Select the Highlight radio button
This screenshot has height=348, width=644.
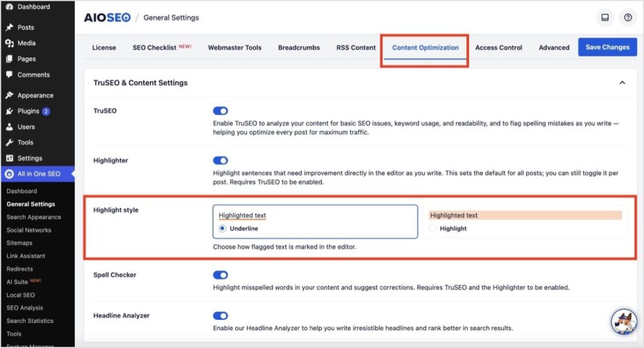coord(433,229)
